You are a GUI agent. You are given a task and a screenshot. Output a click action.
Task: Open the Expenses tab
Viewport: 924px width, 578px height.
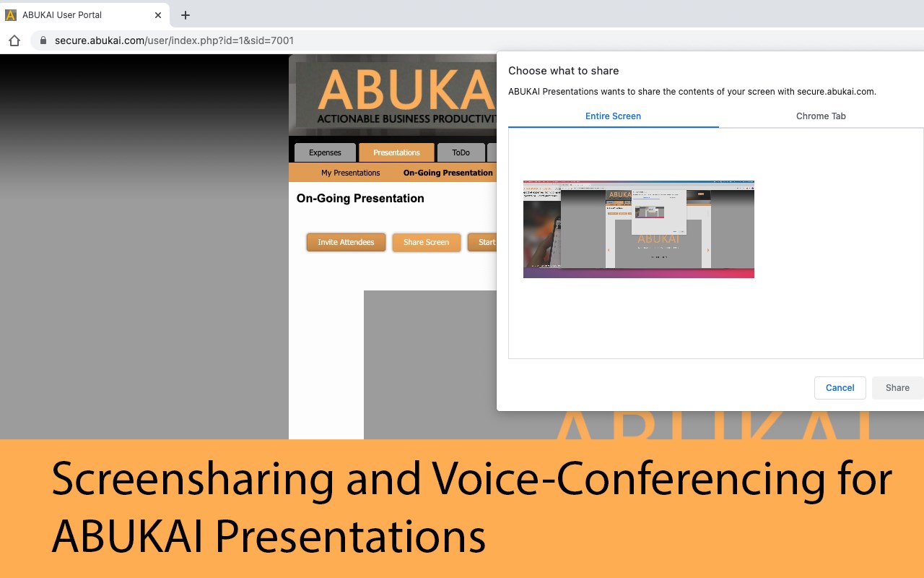click(325, 152)
